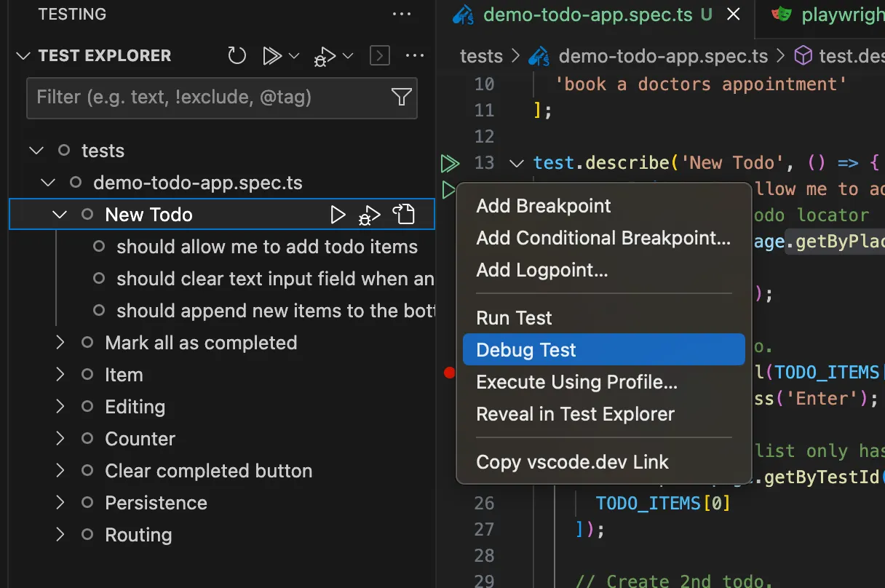Select 'should clear text input field' test
Viewport: 885px width, 588px height.
point(275,279)
